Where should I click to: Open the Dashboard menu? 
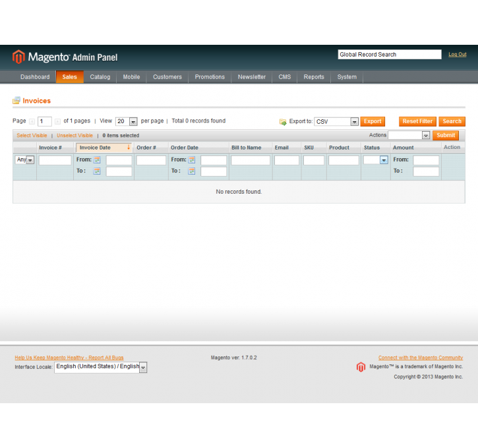coord(35,77)
